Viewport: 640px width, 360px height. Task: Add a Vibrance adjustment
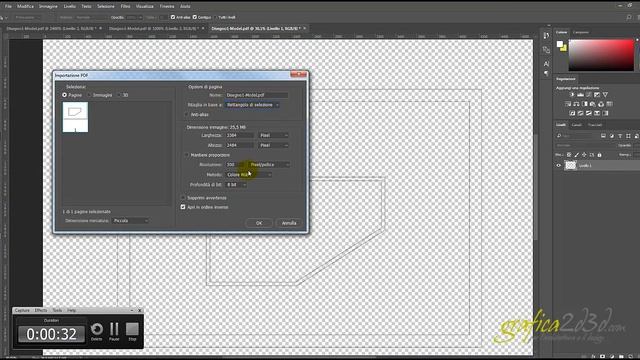(x=605, y=95)
